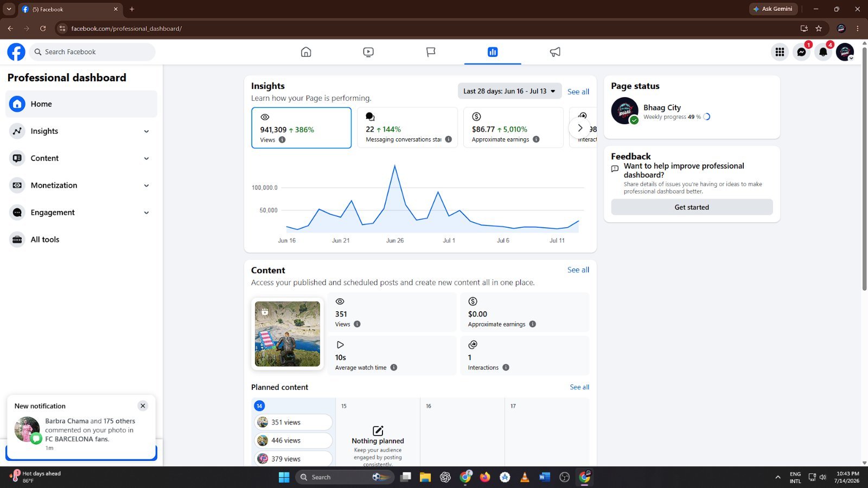
Task: Open the Facebook menu grid icon
Action: click(780, 52)
